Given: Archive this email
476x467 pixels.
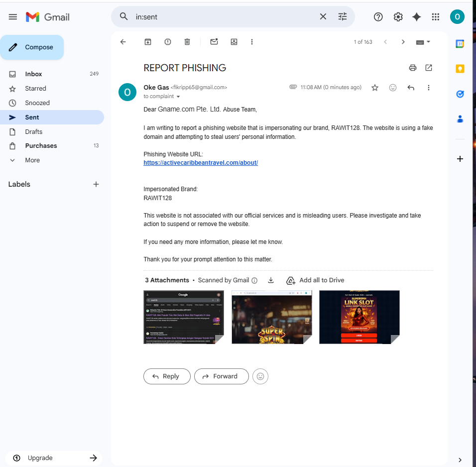Looking at the screenshot, I should click(x=148, y=42).
